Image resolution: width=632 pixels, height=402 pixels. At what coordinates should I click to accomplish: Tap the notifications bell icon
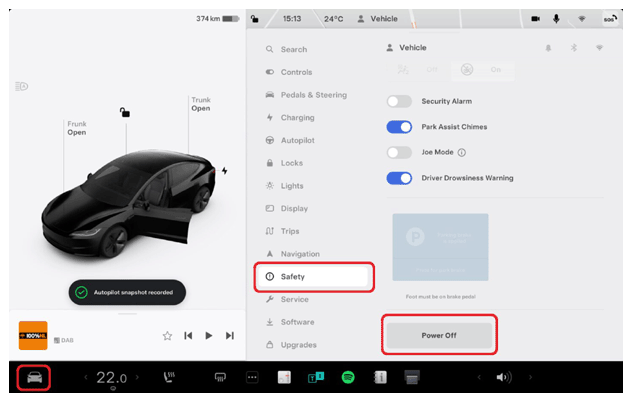548,48
